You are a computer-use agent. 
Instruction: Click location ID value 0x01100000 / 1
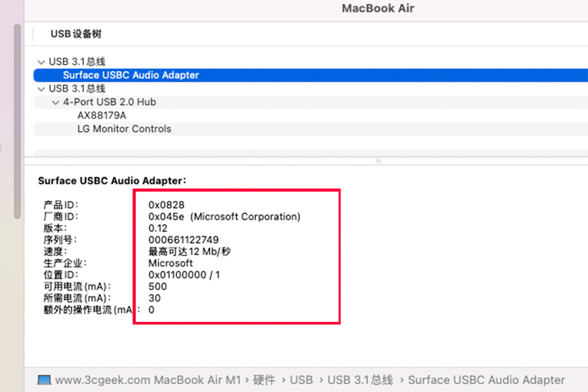point(184,275)
